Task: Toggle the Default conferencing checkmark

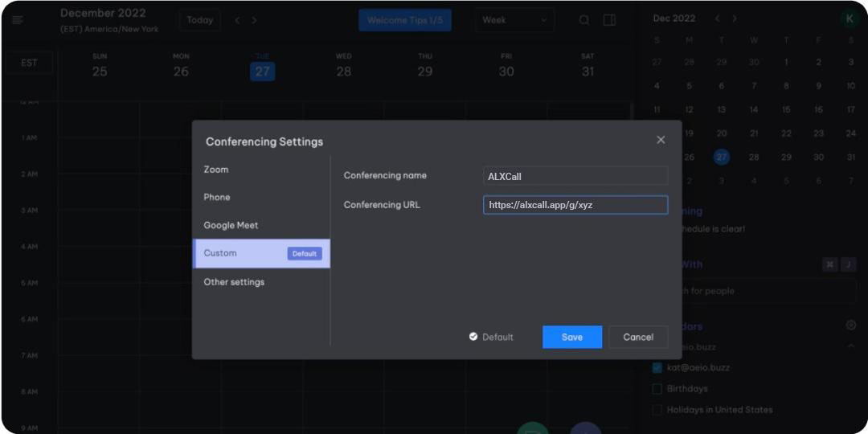Action: click(x=473, y=337)
